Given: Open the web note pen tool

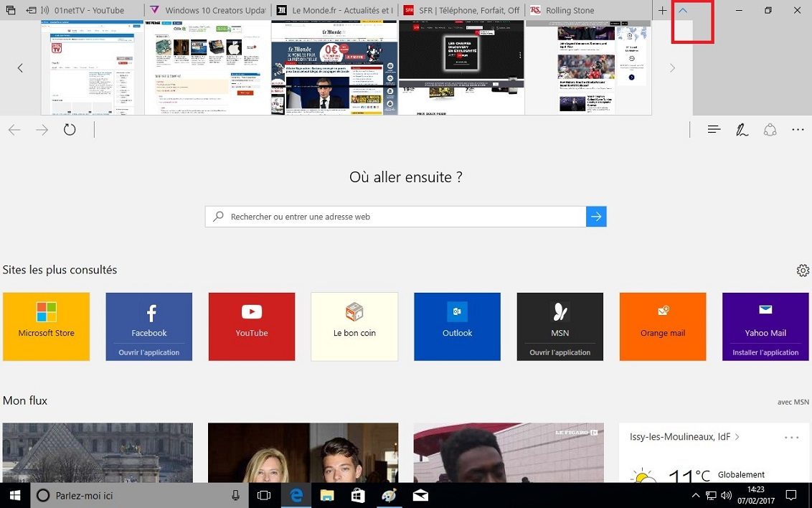Looking at the screenshot, I should [x=742, y=130].
